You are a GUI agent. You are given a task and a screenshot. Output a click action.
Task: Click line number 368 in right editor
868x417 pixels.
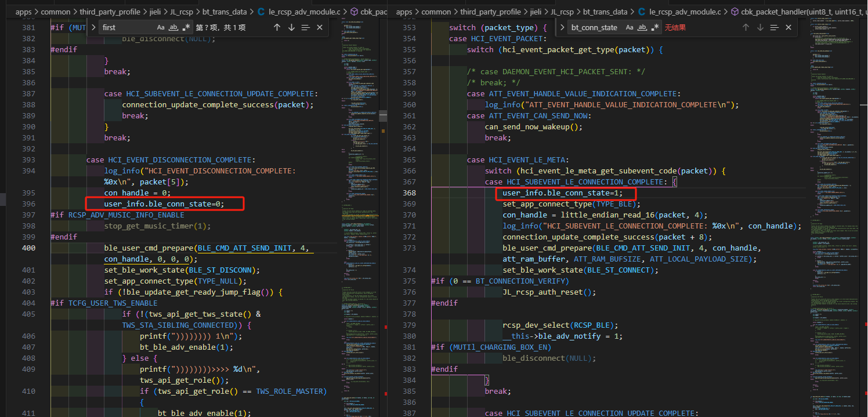[409, 193]
